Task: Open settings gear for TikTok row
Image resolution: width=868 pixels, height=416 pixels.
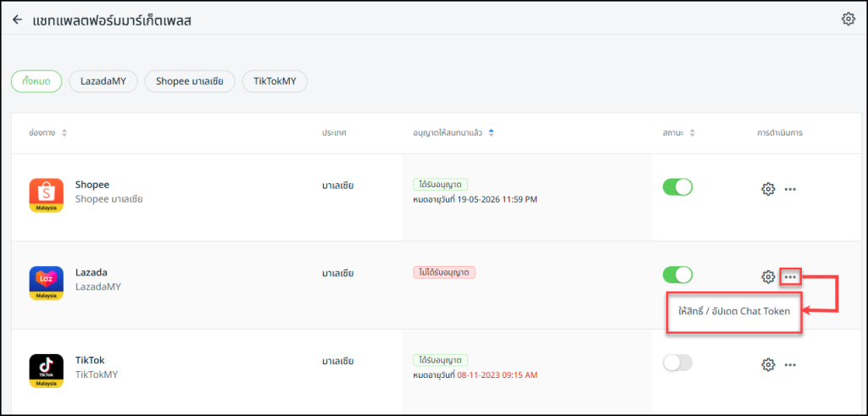Action: pos(768,364)
